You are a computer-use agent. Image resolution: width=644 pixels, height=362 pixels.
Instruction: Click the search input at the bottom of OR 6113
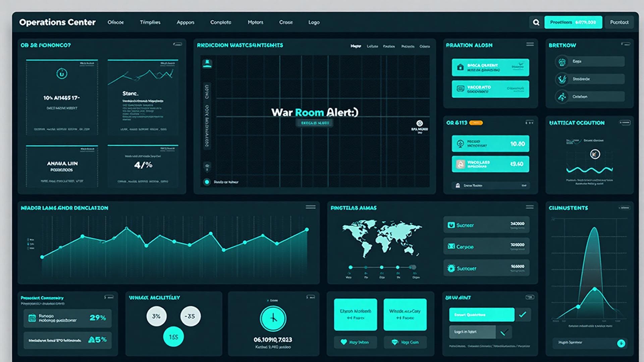click(490, 185)
